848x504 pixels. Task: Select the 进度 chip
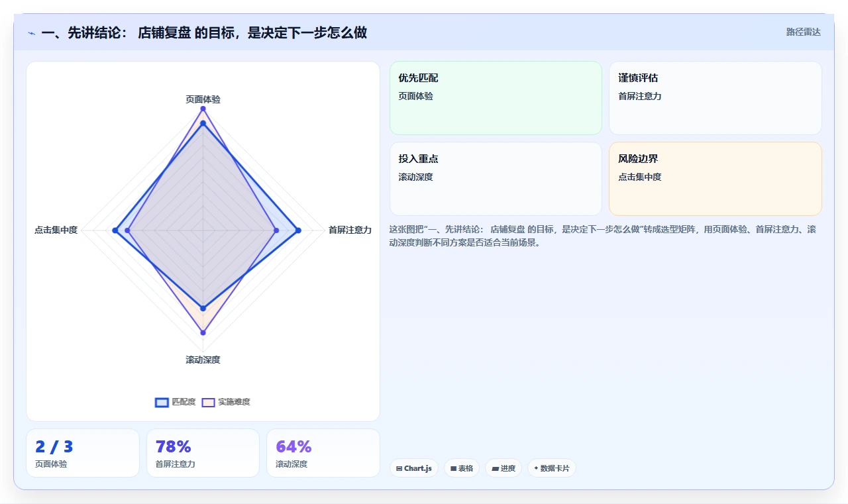pos(503,468)
